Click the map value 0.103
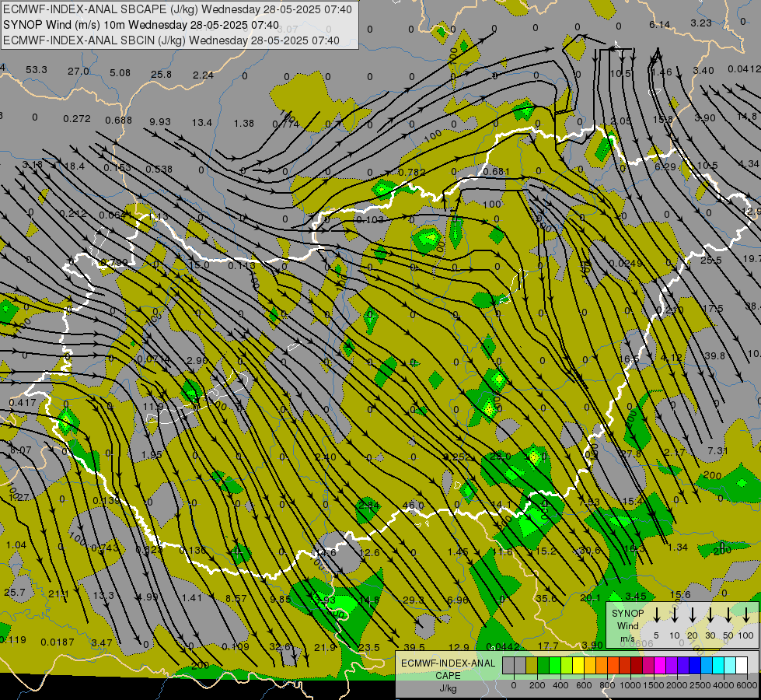 click(370, 220)
